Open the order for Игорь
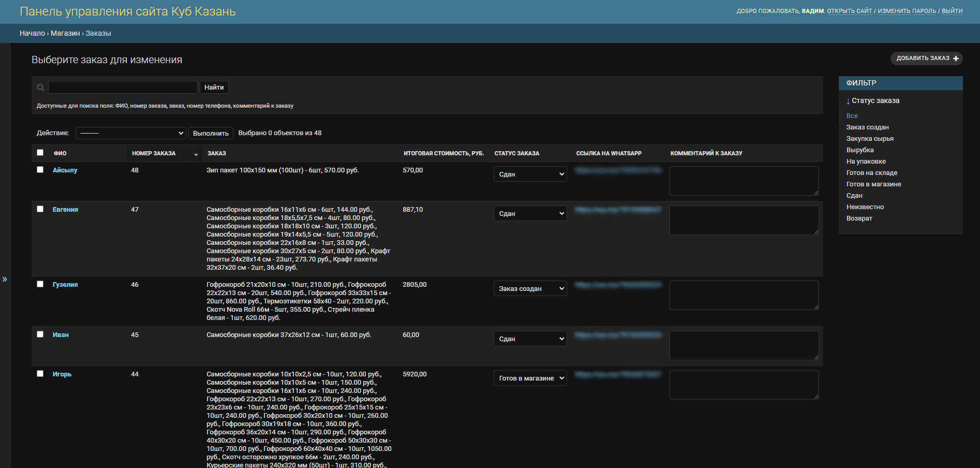The height and width of the screenshot is (468, 980). (x=62, y=374)
